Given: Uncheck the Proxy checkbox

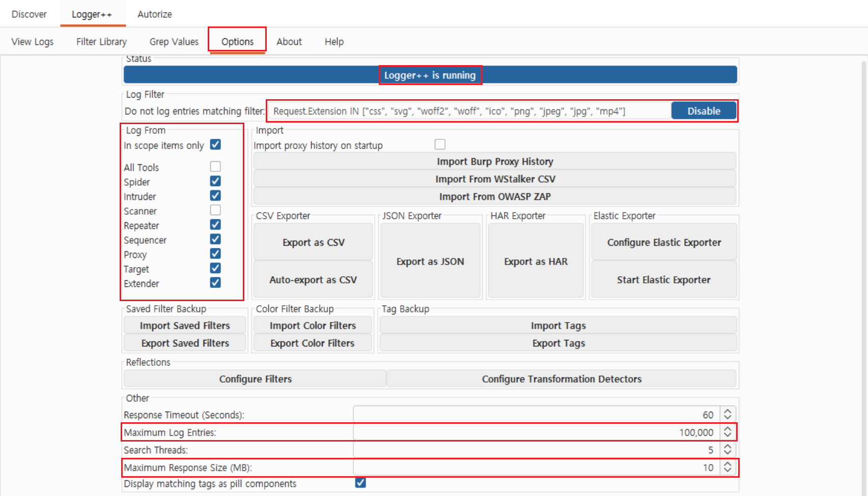Looking at the screenshot, I should click(215, 253).
